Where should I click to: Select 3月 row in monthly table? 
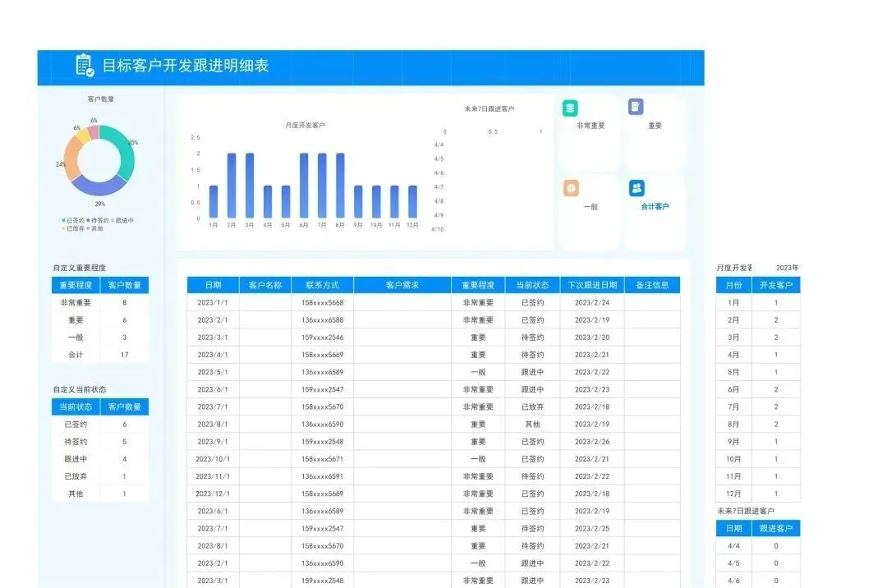tap(758, 338)
